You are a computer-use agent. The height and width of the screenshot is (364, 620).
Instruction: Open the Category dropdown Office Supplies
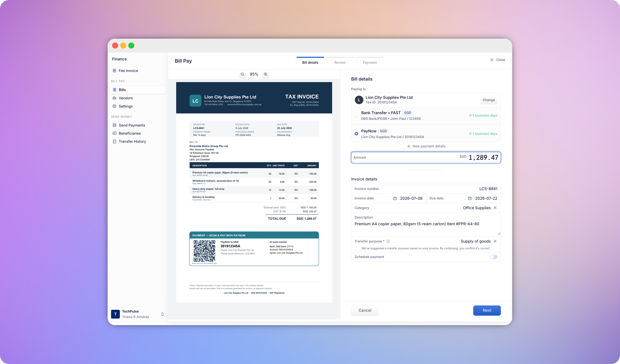pyautogui.click(x=477, y=208)
